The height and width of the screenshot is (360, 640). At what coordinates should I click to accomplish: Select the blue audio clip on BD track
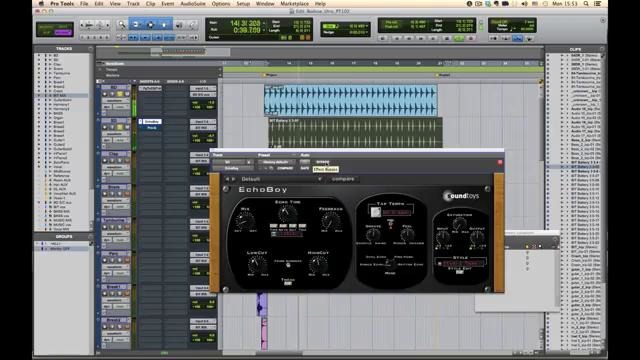coord(351,100)
